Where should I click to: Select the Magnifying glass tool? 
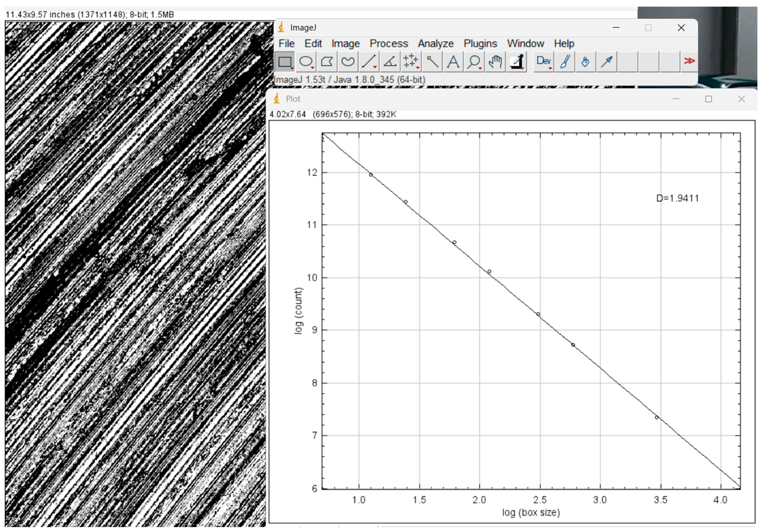tap(474, 62)
